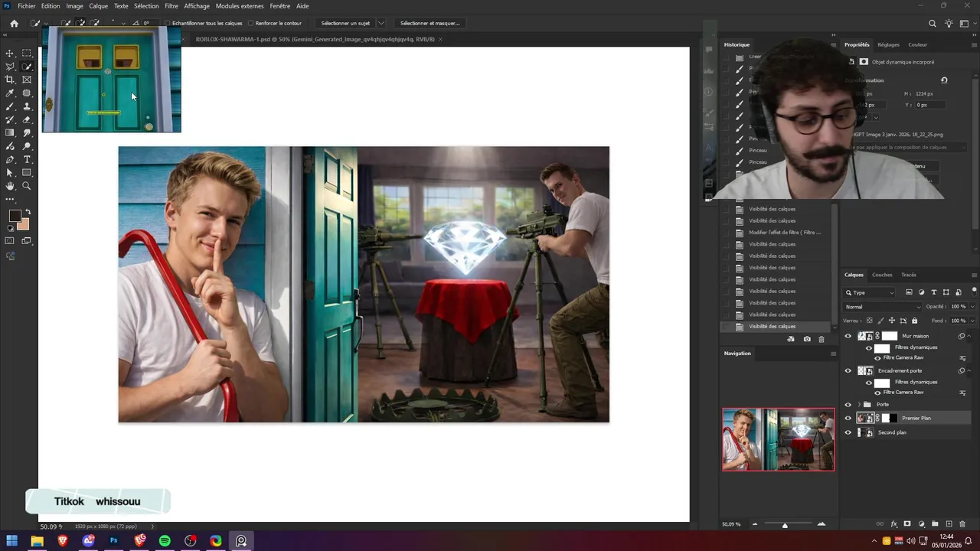
Task: Create a new adjustment layer icon
Action: coord(921,524)
